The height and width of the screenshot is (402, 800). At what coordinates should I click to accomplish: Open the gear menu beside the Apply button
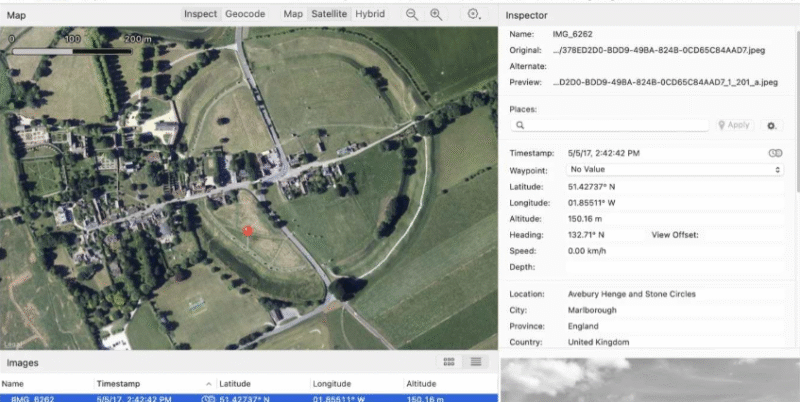[x=772, y=125]
